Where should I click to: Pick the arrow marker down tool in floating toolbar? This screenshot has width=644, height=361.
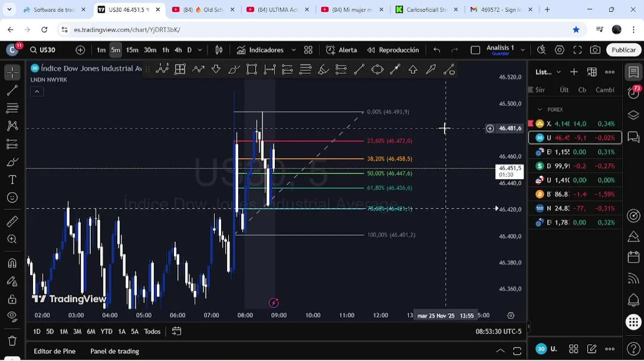[216, 70]
